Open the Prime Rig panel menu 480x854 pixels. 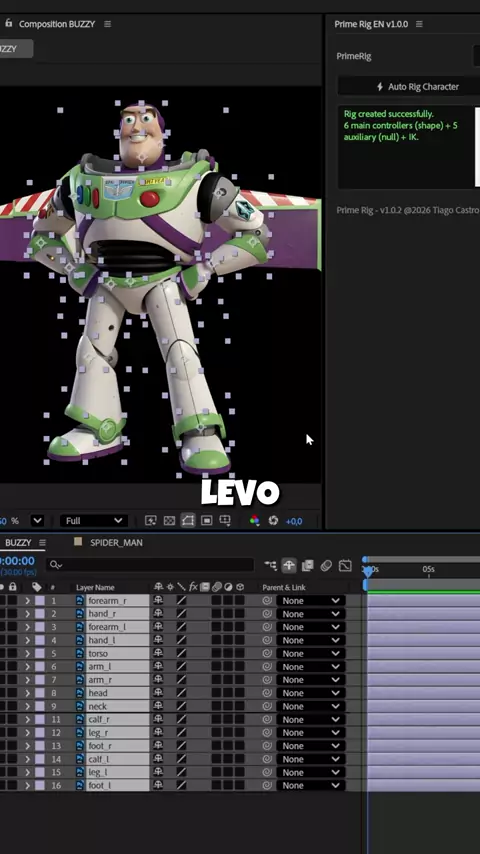[419, 24]
